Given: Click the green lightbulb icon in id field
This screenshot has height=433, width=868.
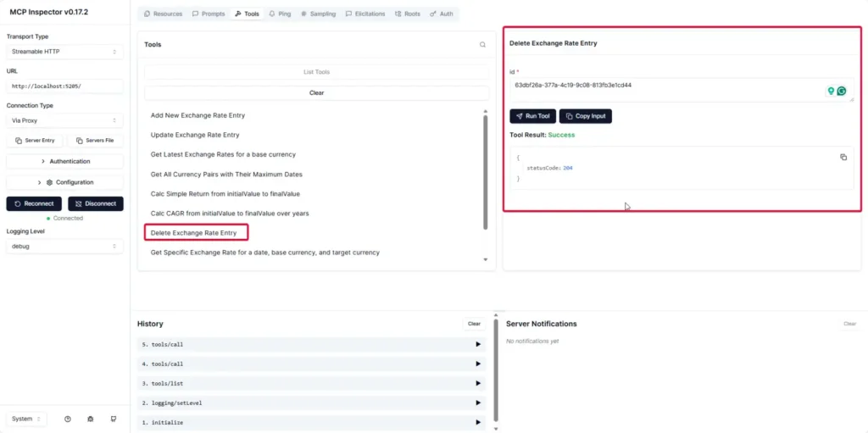Looking at the screenshot, I should coord(831,92).
